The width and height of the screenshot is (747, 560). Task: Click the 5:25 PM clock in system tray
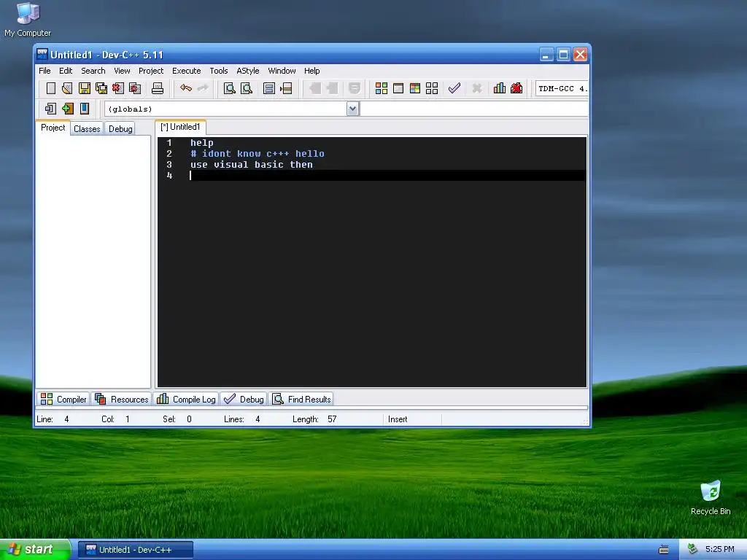pyautogui.click(x=720, y=550)
